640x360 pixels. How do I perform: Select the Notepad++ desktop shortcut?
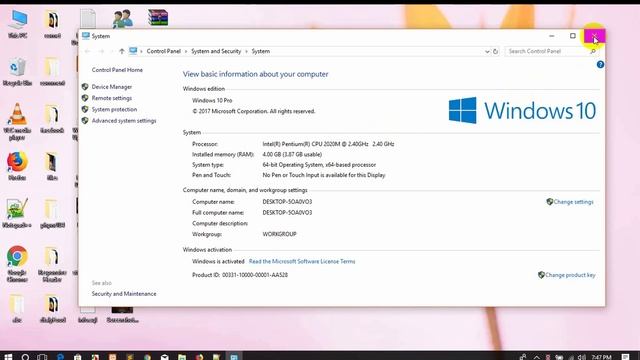pyautogui.click(x=17, y=213)
